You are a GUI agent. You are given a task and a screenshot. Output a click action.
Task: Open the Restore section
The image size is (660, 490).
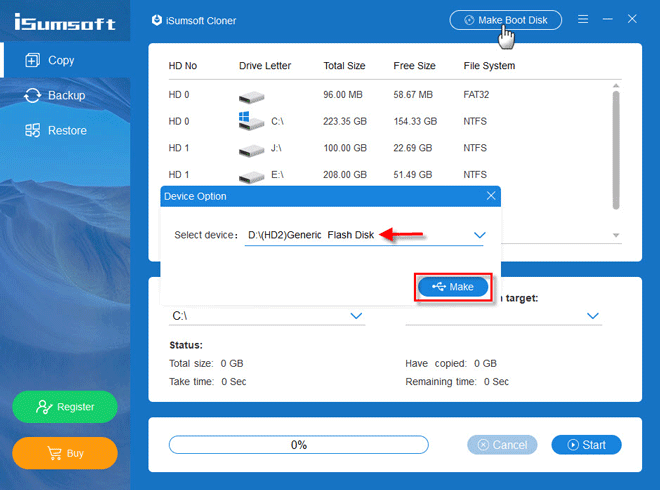tap(67, 130)
